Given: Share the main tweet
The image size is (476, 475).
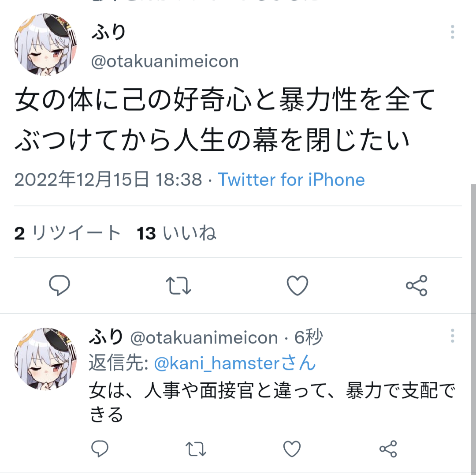Looking at the screenshot, I should coord(416,285).
